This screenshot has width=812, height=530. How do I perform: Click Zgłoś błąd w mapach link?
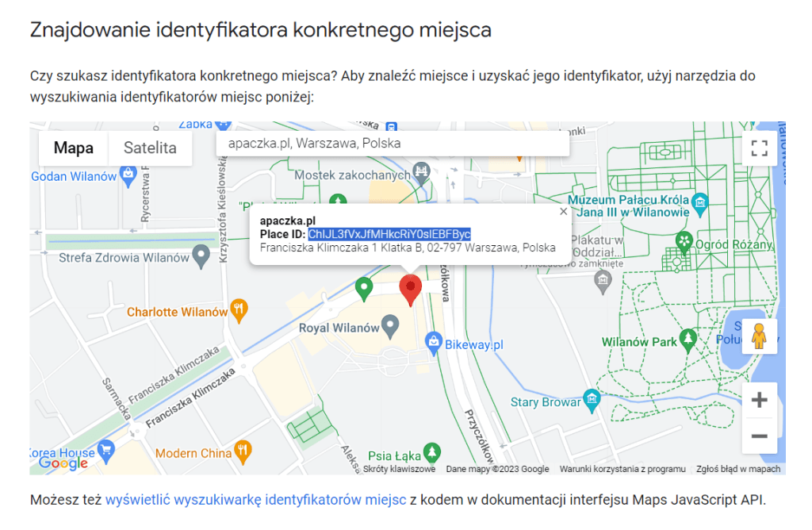(x=737, y=469)
